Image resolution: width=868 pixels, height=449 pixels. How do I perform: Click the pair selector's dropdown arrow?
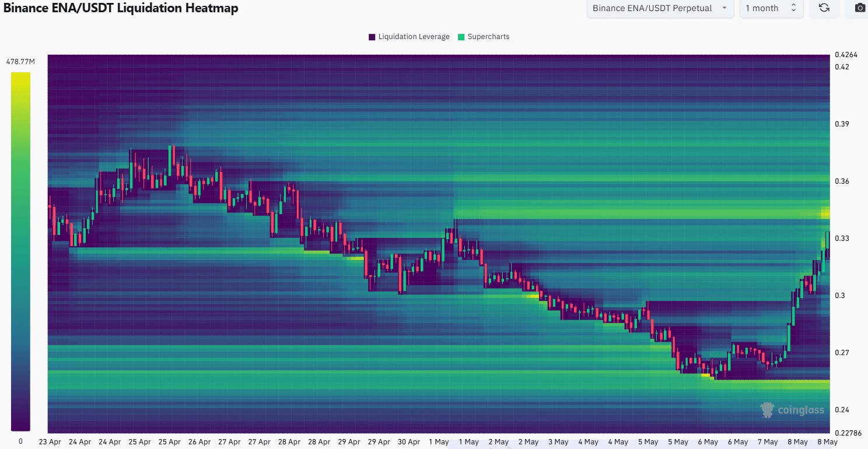click(x=724, y=8)
